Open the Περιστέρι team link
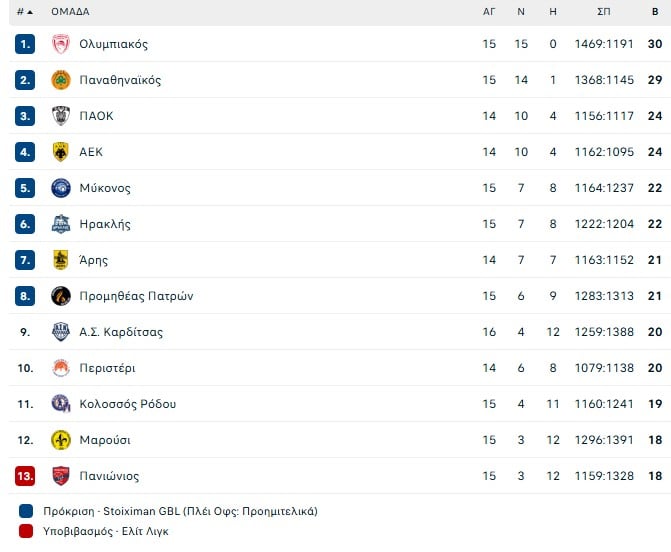Viewport: 671px width, 552px height. pyautogui.click(x=113, y=368)
